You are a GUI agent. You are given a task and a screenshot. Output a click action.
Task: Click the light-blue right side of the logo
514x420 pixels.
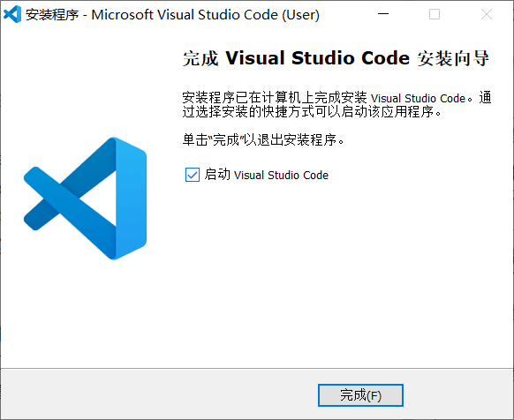point(131,199)
